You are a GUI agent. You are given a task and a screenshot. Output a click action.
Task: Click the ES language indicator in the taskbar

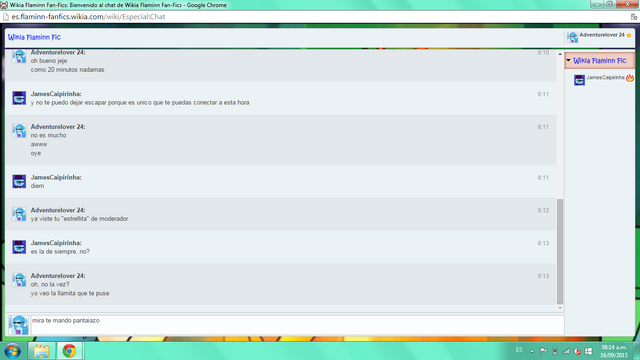coord(519,350)
